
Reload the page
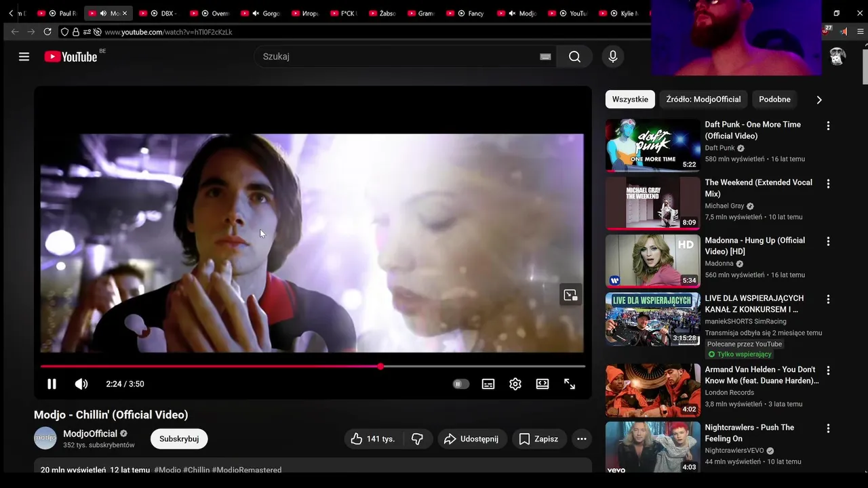[x=47, y=32]
